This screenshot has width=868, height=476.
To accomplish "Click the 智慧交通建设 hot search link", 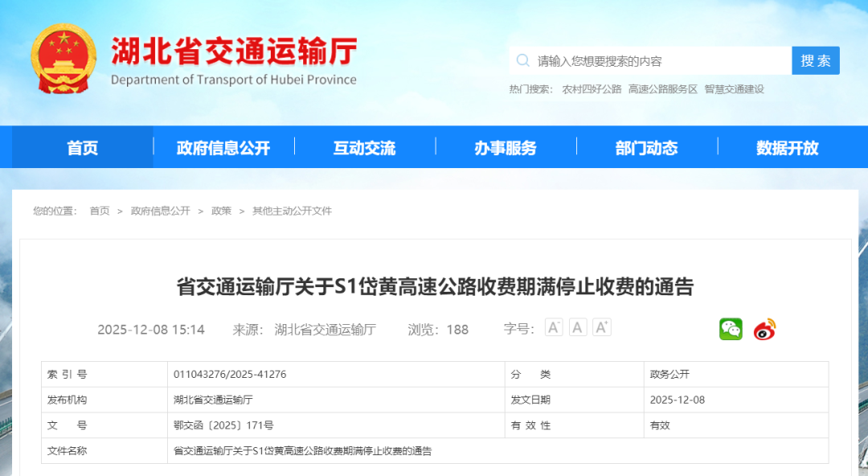I will point(734,89).
